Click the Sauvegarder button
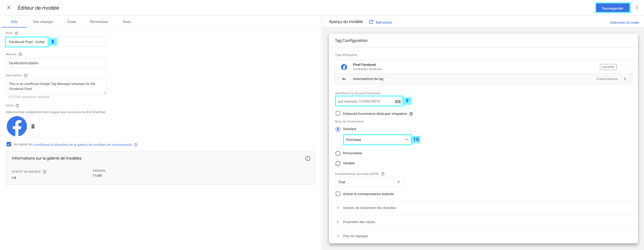 click(x=612, y=8)
